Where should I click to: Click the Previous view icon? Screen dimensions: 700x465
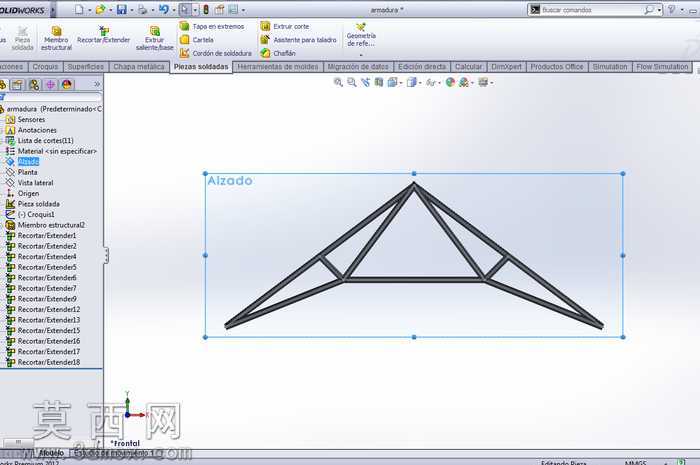[x=366, y=82]
